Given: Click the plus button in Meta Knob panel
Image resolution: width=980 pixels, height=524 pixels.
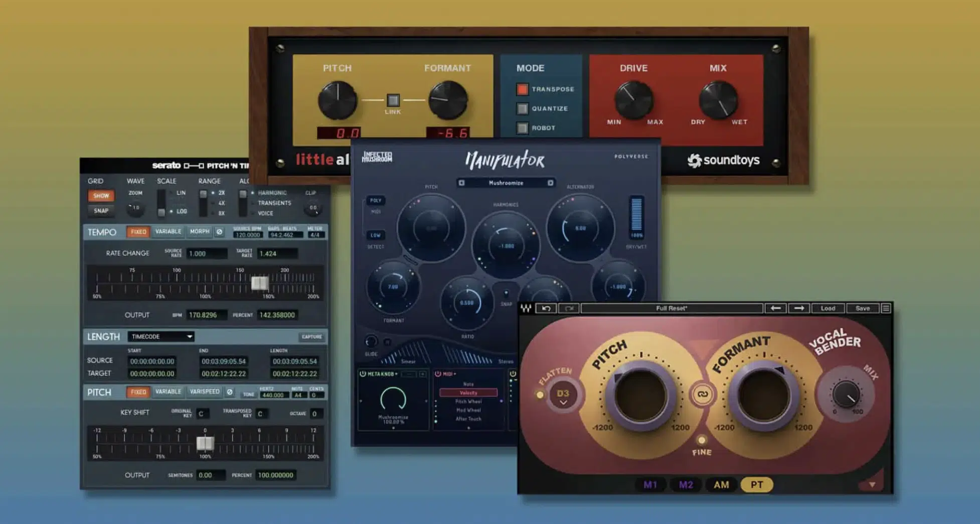Looking at the screenshot, I should coord(423,374).
